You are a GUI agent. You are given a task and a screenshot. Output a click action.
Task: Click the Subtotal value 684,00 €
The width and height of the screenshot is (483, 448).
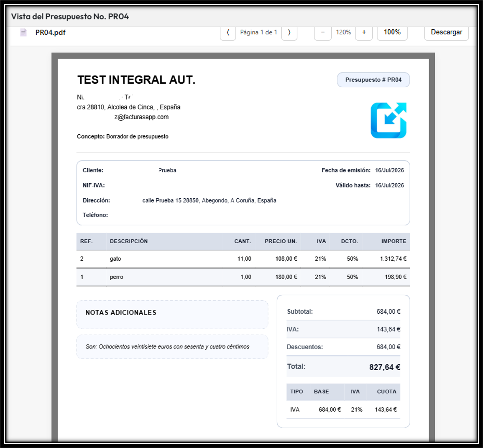[388, 312]
